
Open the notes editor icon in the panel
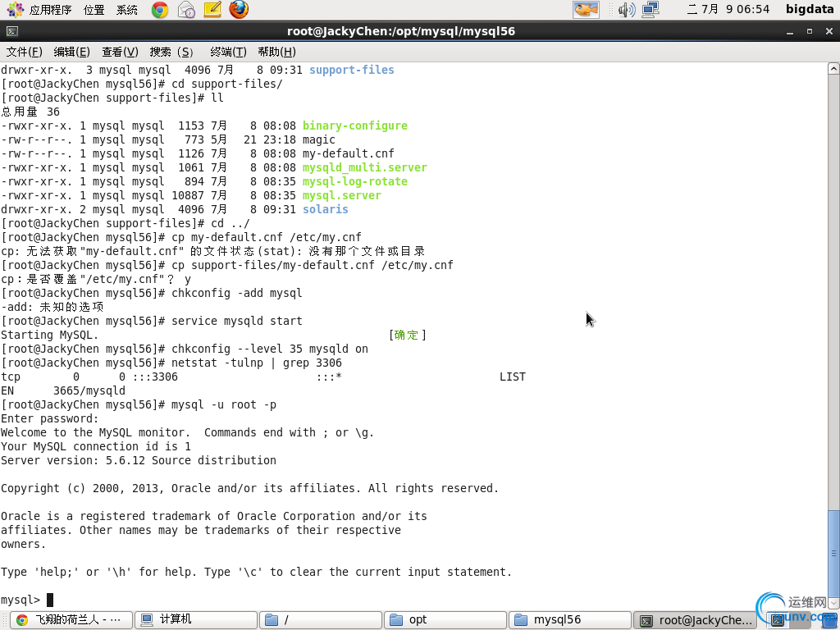pyautogui.click(x=212, y=10)
